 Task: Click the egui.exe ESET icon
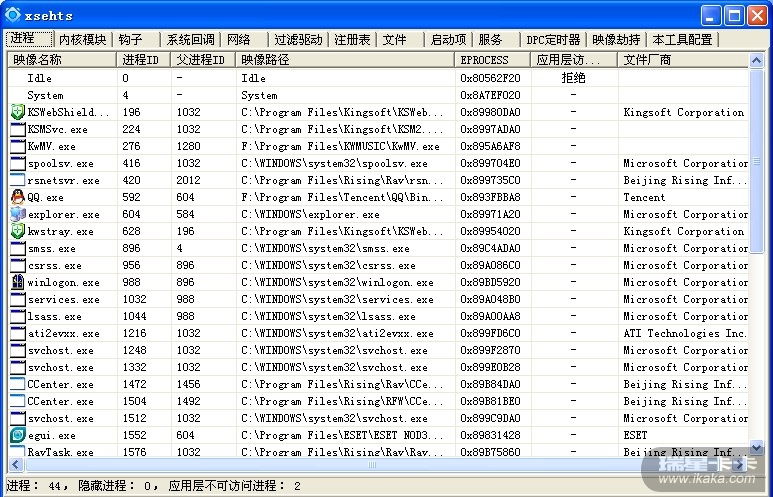click(x=18, y=435)
